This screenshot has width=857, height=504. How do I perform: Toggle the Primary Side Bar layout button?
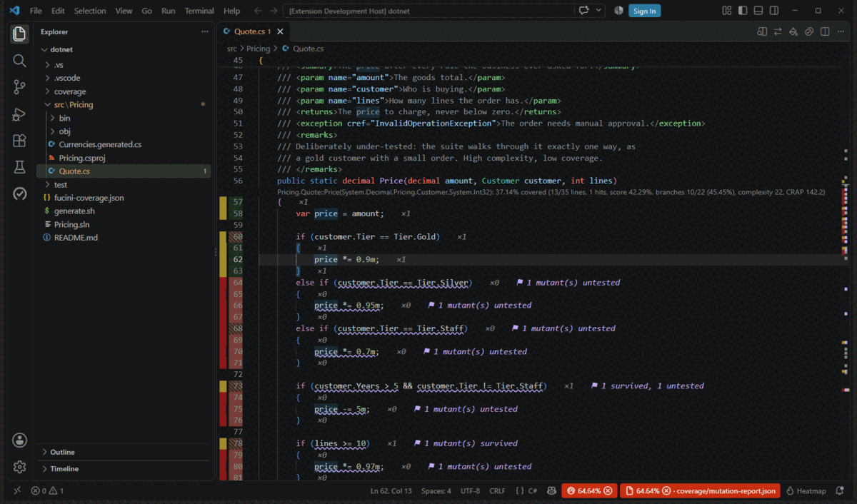(x=743, y=11)
